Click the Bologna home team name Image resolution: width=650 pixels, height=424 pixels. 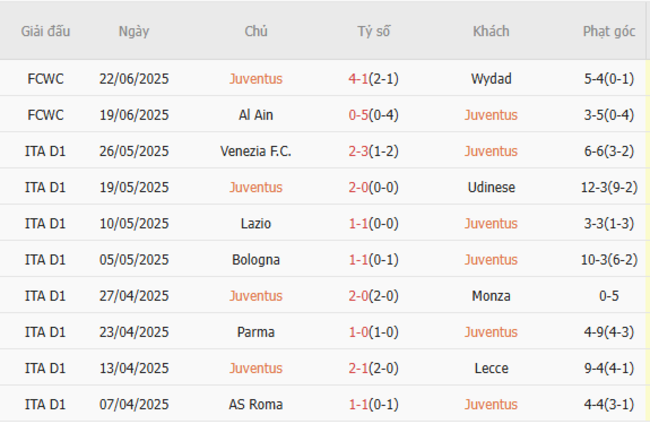pos(256,259)
